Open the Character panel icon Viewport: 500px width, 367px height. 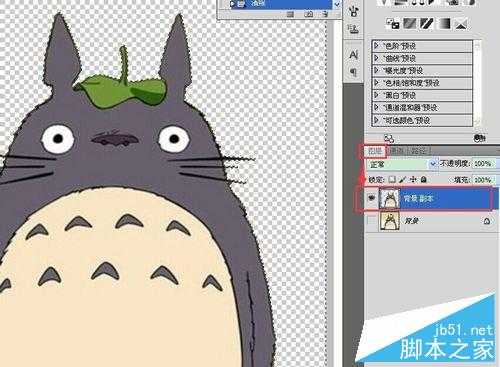[354, 55]
